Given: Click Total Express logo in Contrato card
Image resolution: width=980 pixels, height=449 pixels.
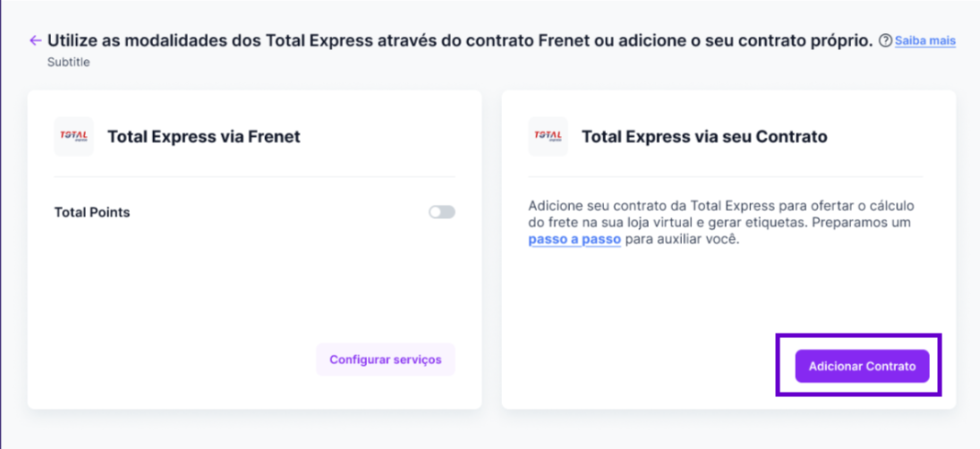Looking at the screenshot, I should pyautogui.click(x=548, y=136).
